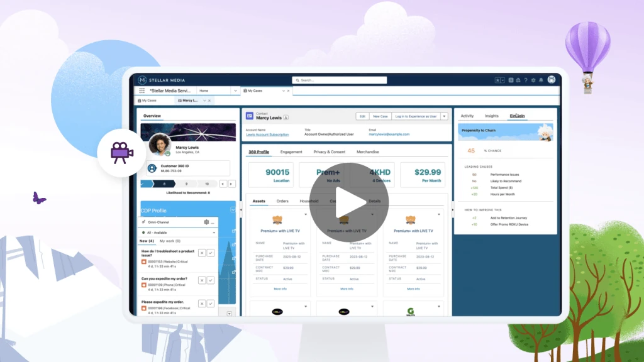
Task: Select the 360 Profile tab
Action: pyautogui.click(x=258, y=152)
